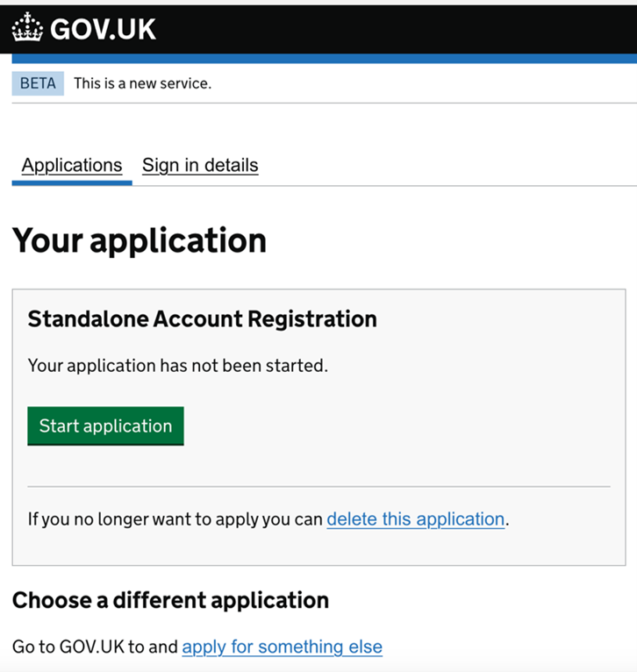Click the 'Your application' page heading

[x=140, y=240]
